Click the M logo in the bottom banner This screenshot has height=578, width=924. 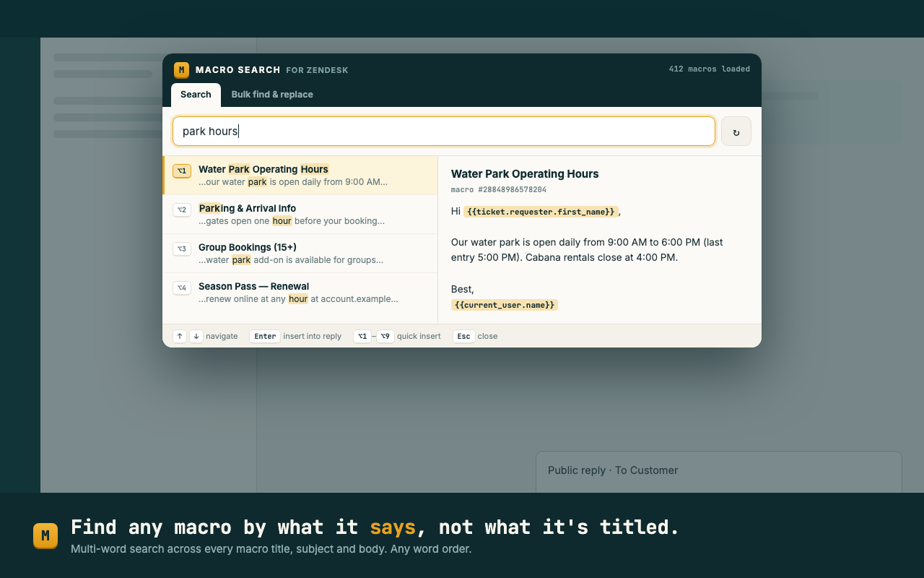point(45,536)
